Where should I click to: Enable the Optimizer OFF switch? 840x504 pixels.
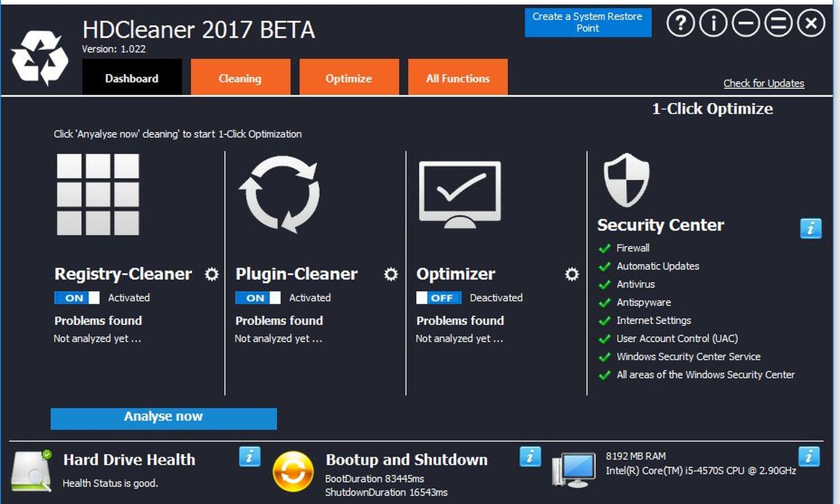point(439,298)
